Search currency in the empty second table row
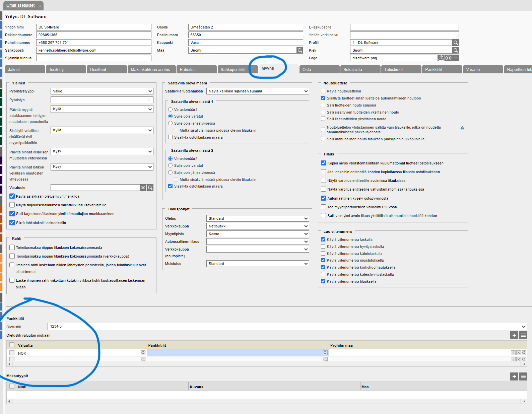 click(143, 359)
